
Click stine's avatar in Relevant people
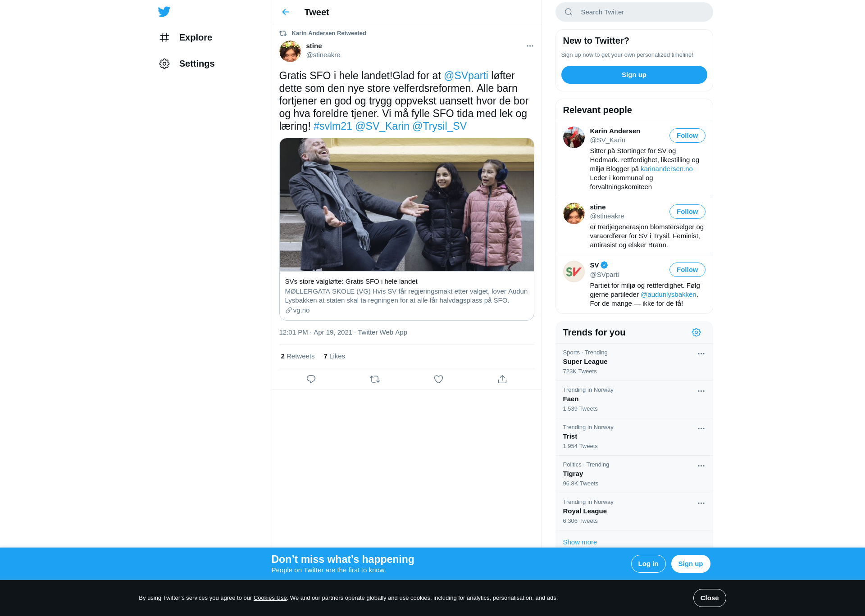pos(574,213)
